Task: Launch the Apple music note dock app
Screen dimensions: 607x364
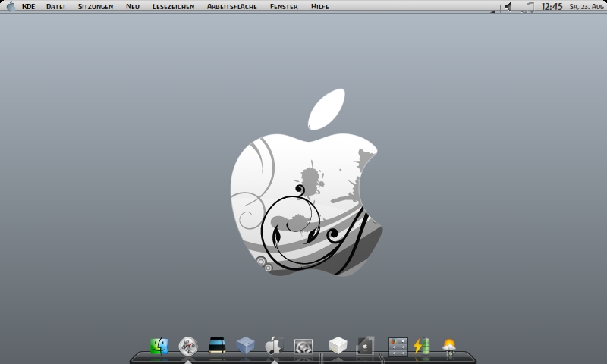Action: click(x=274, y=346)
